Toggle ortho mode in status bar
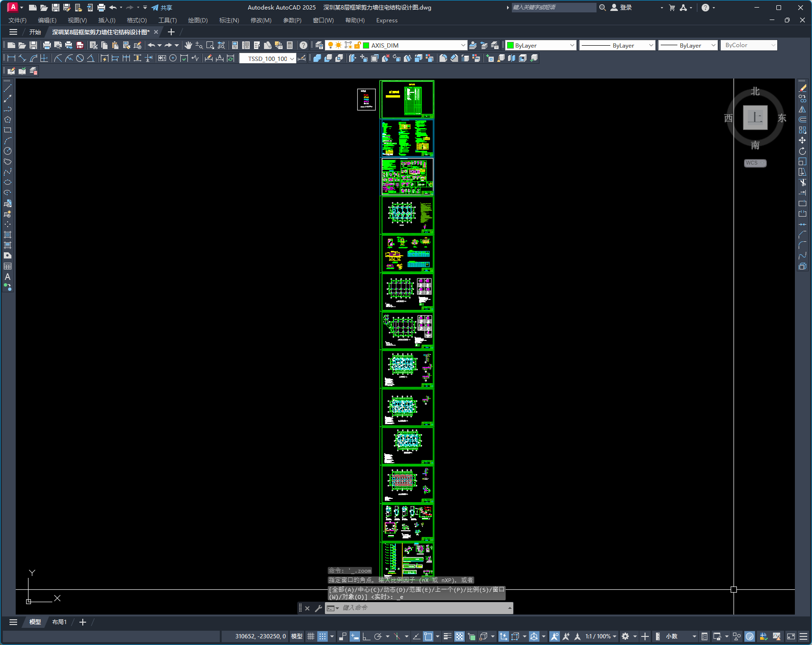Screen dimensions: 812x645 366,636
